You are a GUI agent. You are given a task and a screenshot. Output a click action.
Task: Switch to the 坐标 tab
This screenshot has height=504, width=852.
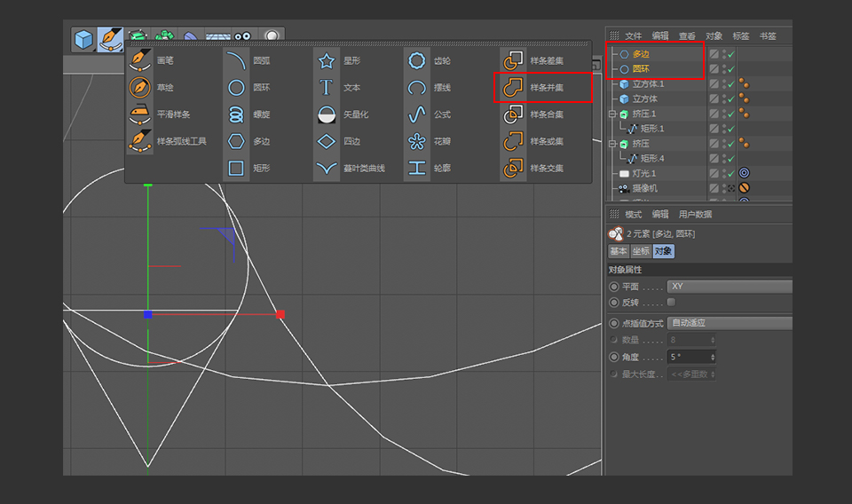tap(641, 251)
